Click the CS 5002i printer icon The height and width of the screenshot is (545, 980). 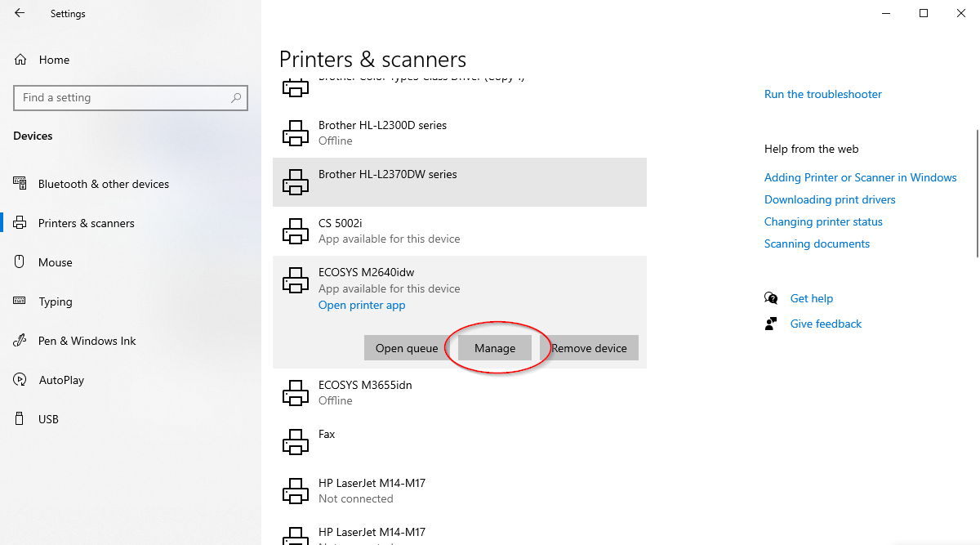(296, 231)
